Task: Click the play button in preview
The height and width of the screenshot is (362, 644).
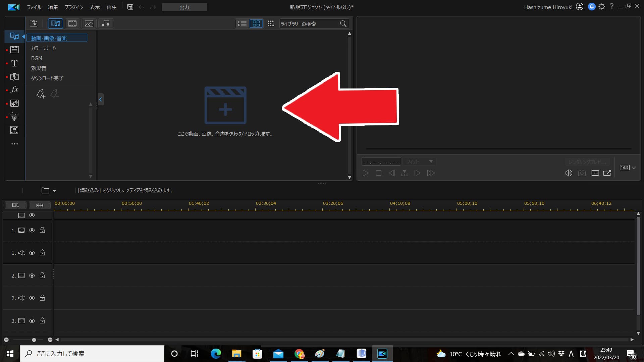Action: tap(365, 173)
